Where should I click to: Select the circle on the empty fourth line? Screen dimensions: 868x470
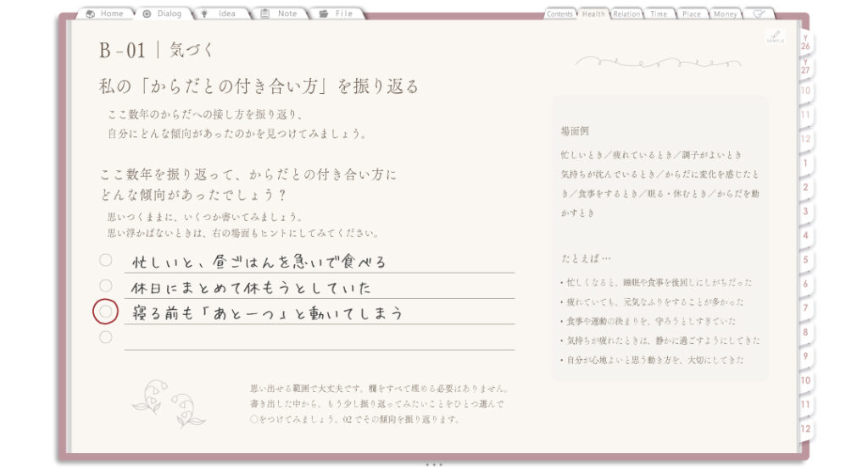pyautogui.click(x=106, y=337)
